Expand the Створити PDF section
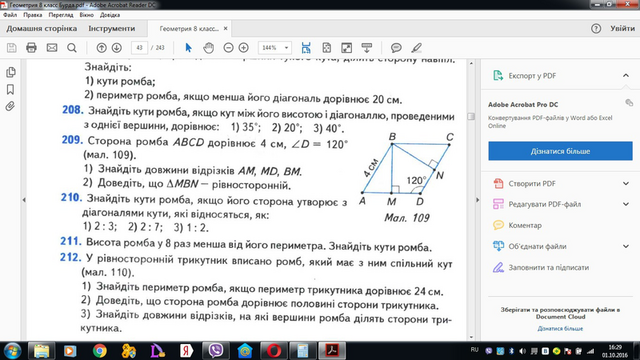This screenshot has width=640, height=360. 626,184
